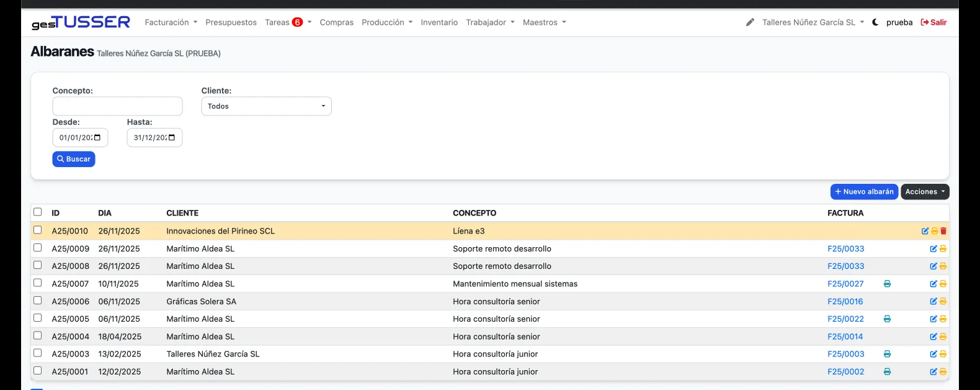Edit albarán A25/0009 with the blue edit icon
The image size is (980, 390).
coord(933,249)
